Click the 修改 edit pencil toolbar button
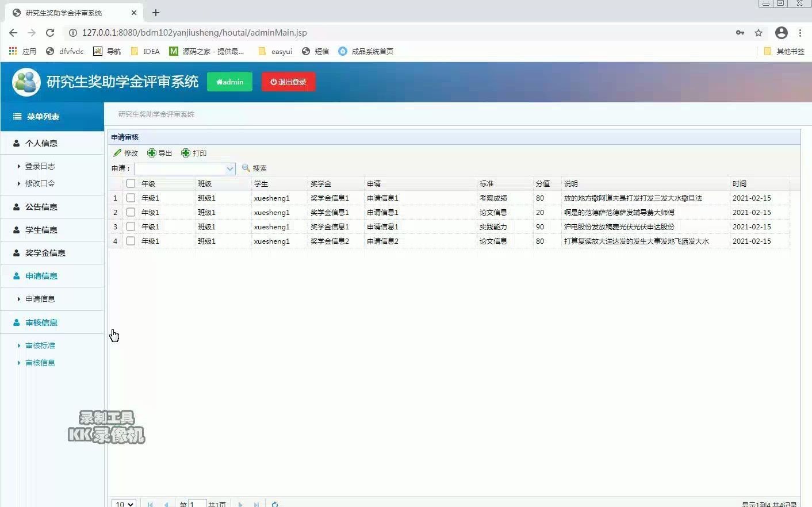812x507 pixels. (125, 153)
